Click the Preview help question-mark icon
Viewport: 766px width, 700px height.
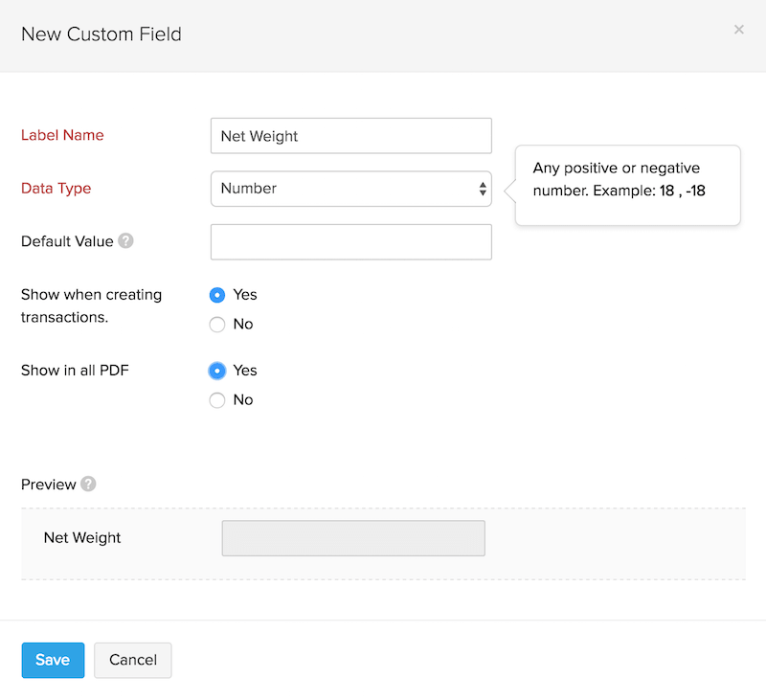coord(88,484)
